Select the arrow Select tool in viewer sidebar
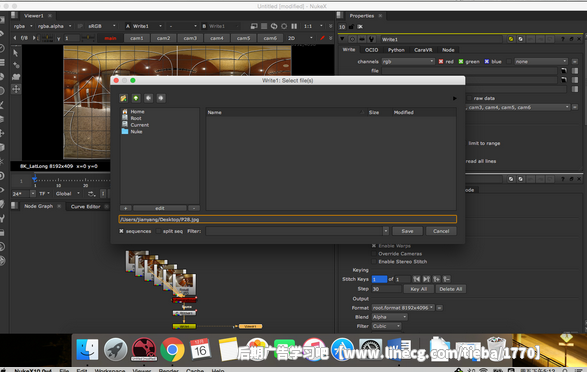587x372 pixels. [x=16, y=53]
